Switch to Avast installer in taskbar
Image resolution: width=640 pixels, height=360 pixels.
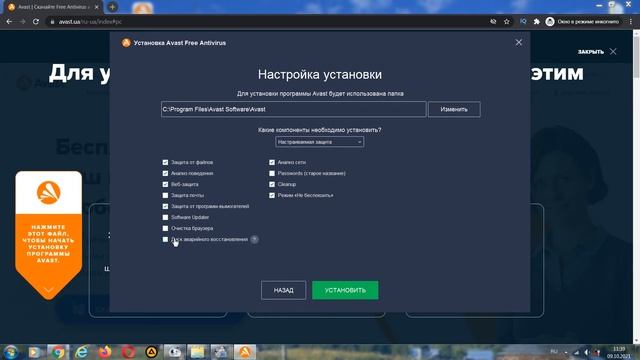point(245,352)
